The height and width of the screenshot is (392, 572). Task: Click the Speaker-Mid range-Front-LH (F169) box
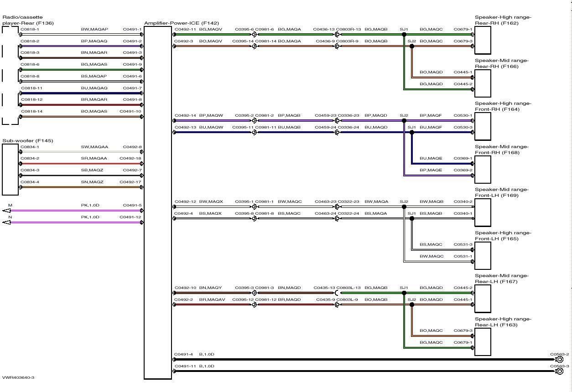click(x=483, y=213)
